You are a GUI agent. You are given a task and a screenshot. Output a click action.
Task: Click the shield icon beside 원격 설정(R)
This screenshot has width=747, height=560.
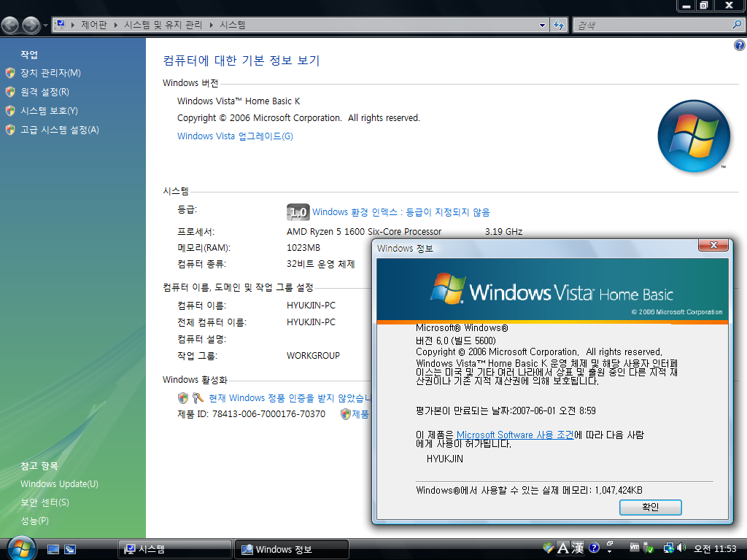[x=10, y=92]
